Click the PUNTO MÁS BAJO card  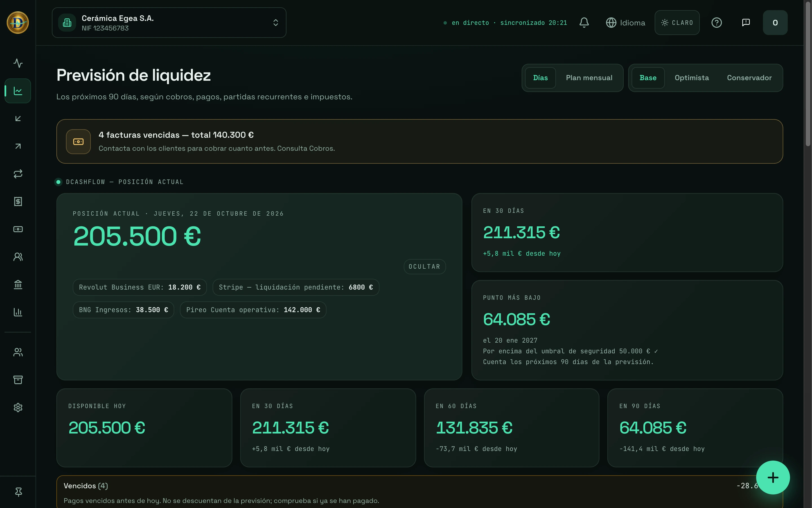point(627,330)
